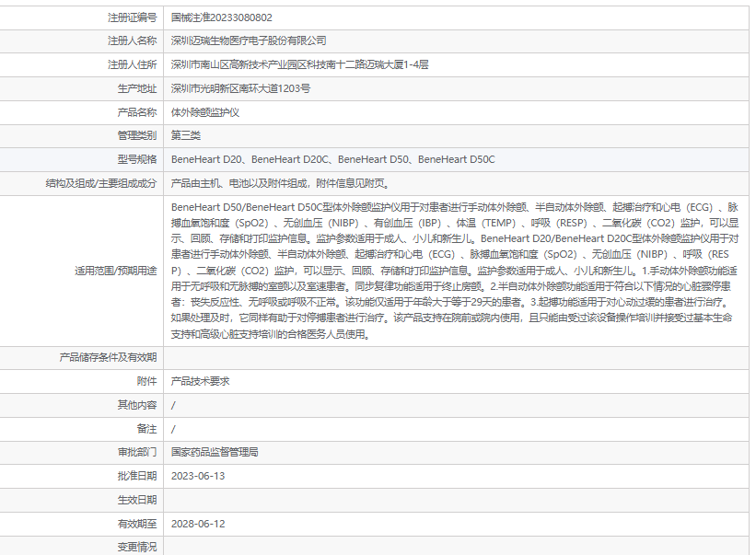Click the 备注 label
The width and height of the screenshot is (756, 555).
pyautogui.click(x=146, y=429)
